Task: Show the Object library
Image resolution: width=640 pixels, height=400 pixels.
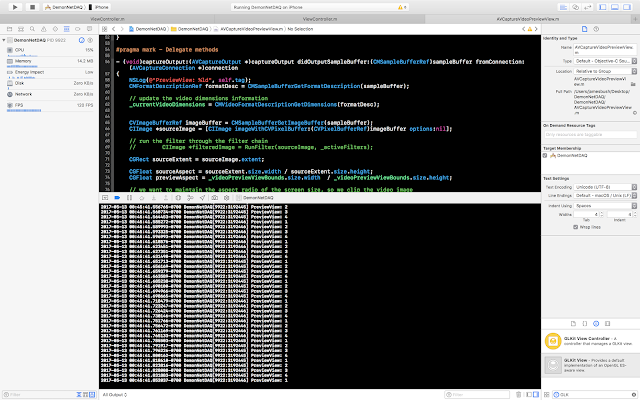Action: pos(596,324)
